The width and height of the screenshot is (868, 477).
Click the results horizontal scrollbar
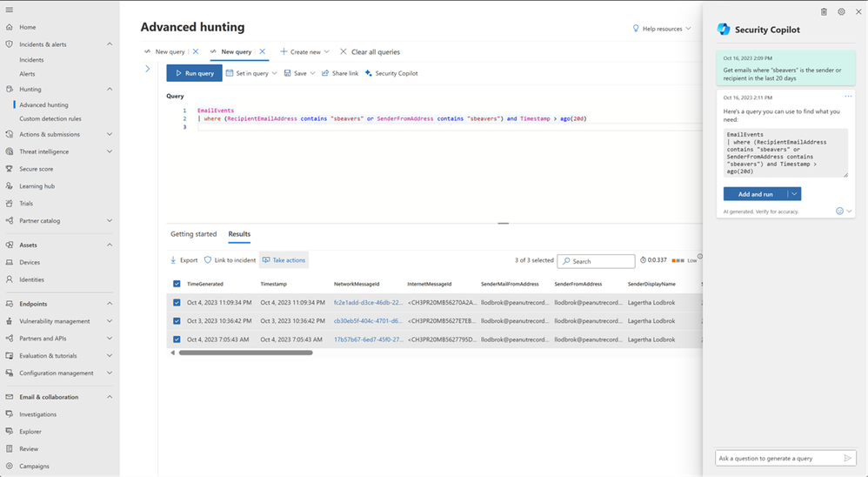[x=246, y=353]
